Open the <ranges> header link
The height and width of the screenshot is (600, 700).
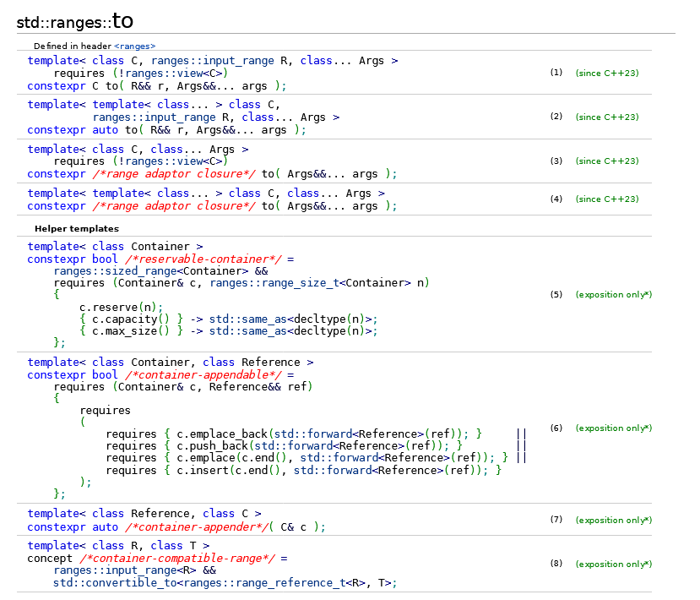pos(134,46)
